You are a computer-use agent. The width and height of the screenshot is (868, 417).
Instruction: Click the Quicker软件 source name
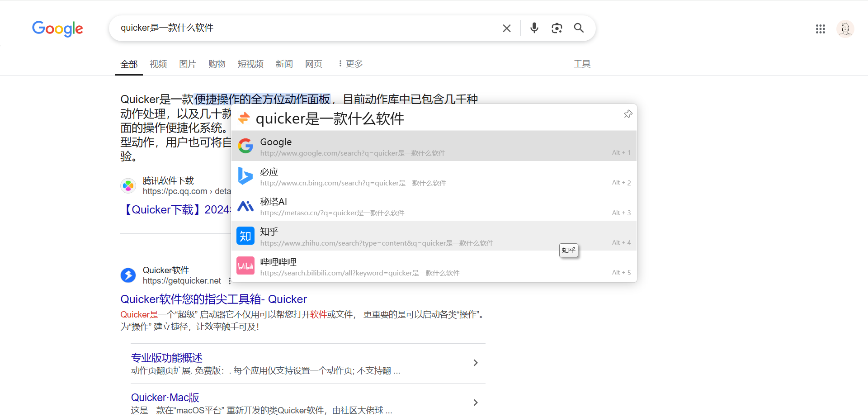[x=166, y=270]
